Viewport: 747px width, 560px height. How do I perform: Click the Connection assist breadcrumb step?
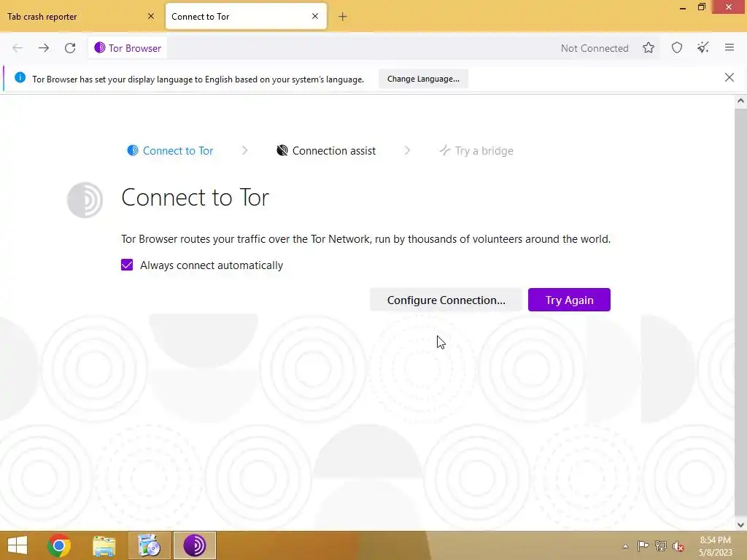[326, 150]
